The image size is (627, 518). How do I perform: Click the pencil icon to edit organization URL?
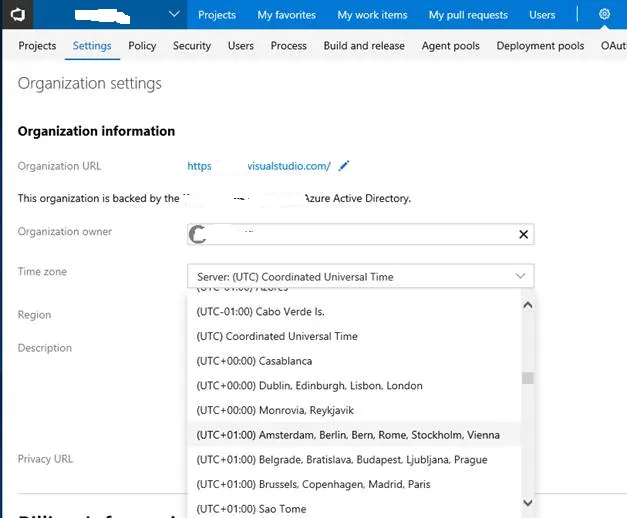pos(344,166)
